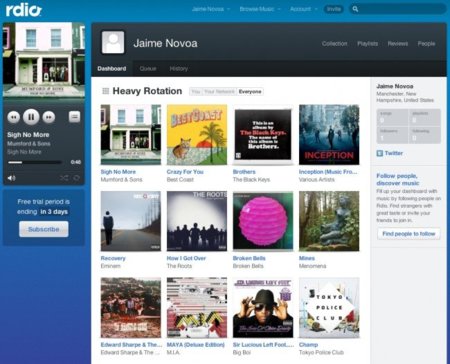The height and width of the screenshot is (364, 450).
Task: Open the player queue list icon
Action: pyautogui.click(x=74, y=116)
